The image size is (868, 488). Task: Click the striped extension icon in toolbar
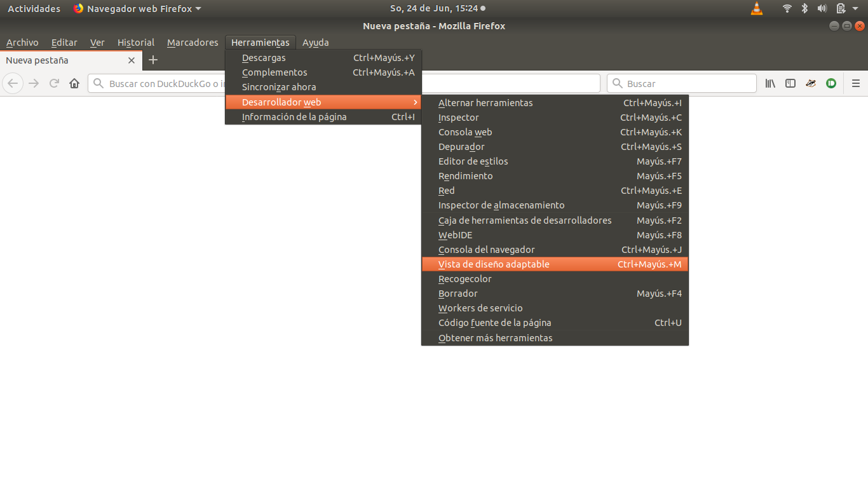pyautogui.click(x=811, y=83)
